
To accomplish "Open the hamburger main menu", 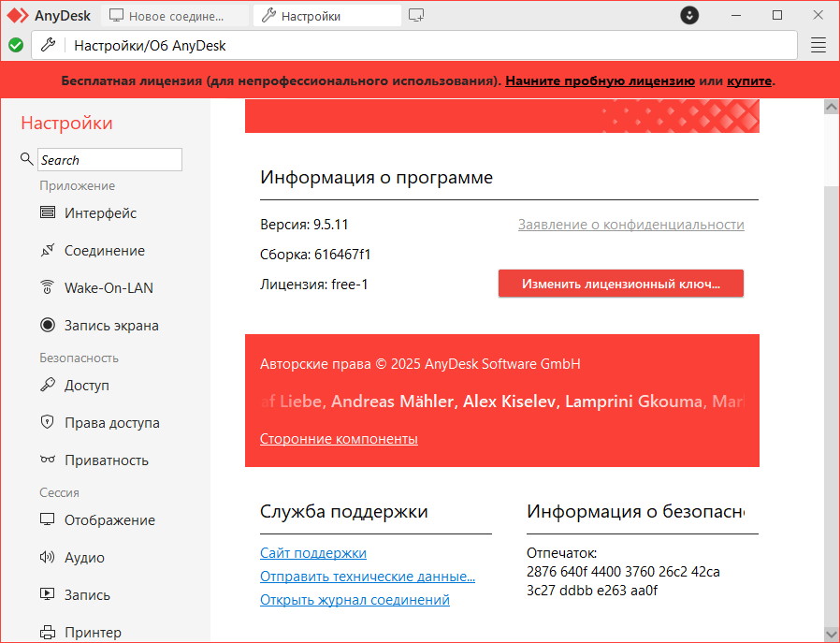I will [x=818, y=45].
